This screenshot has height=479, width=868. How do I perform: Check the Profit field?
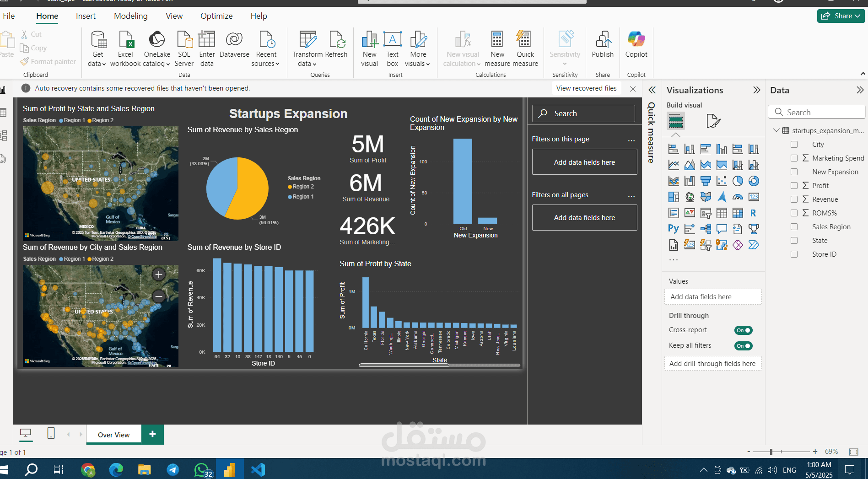click(x=794, y=185)
